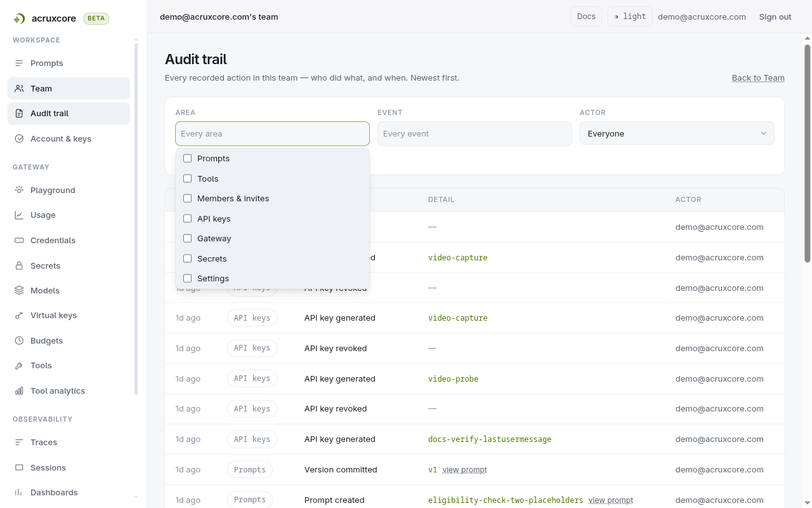Click the Account & keys checkmark icon
The width and height of the screenshot is (812, 508).
coord(19,139)
